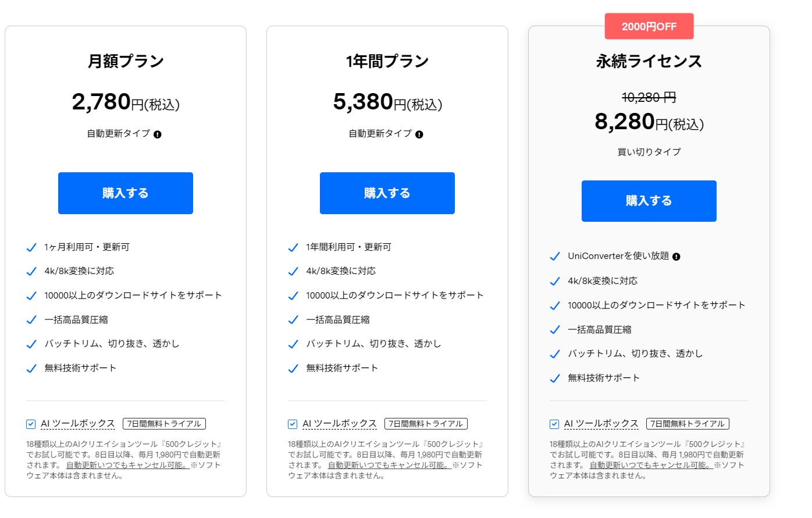Click the checkmark beside バッチトリム、切り抜き、透かし in the 1-year plan

(x=293, y=344)
